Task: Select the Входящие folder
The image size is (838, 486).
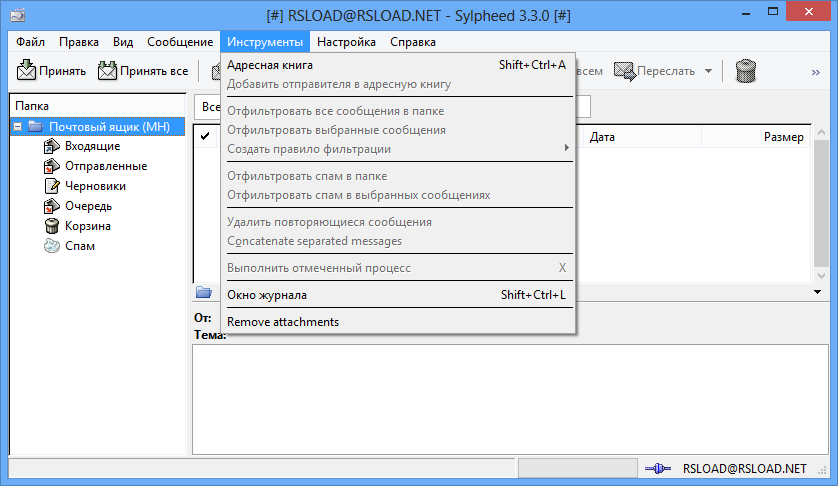Action: pos(92,146)
